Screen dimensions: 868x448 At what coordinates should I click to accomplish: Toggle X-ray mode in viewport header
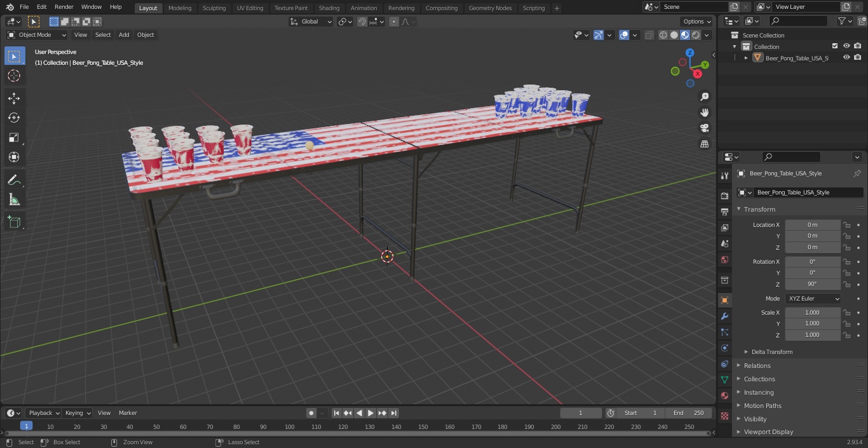(x=649, y=35)
